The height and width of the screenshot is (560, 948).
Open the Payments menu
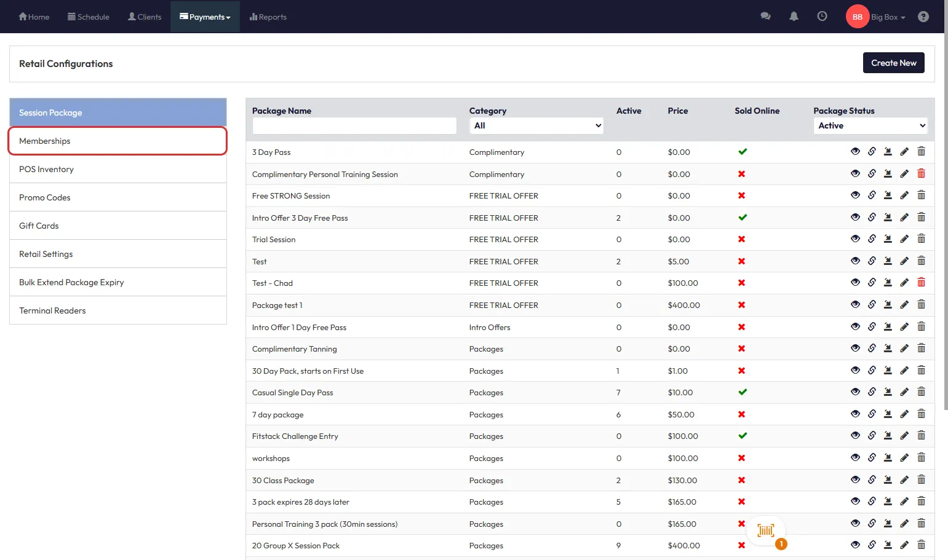(205, 17)
